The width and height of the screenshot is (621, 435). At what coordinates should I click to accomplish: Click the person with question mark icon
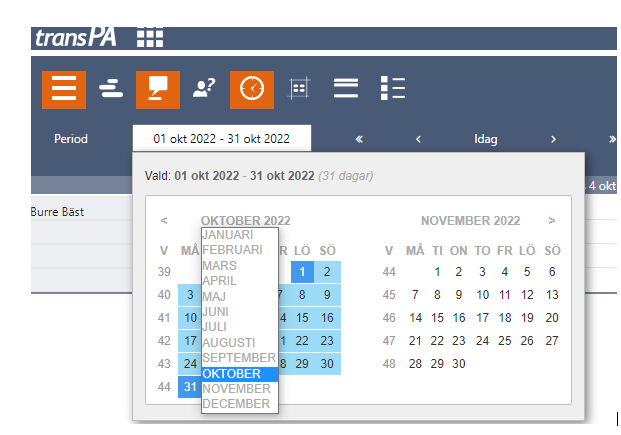click(204, 88)
